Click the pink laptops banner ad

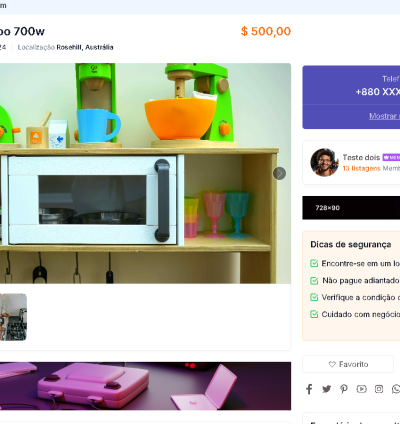pos(145,386)
